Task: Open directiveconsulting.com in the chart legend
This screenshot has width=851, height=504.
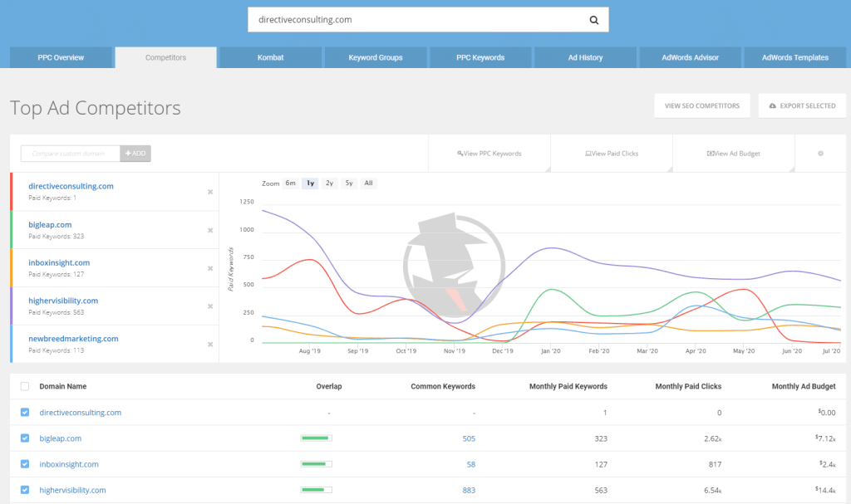Action: click(71, 186)
